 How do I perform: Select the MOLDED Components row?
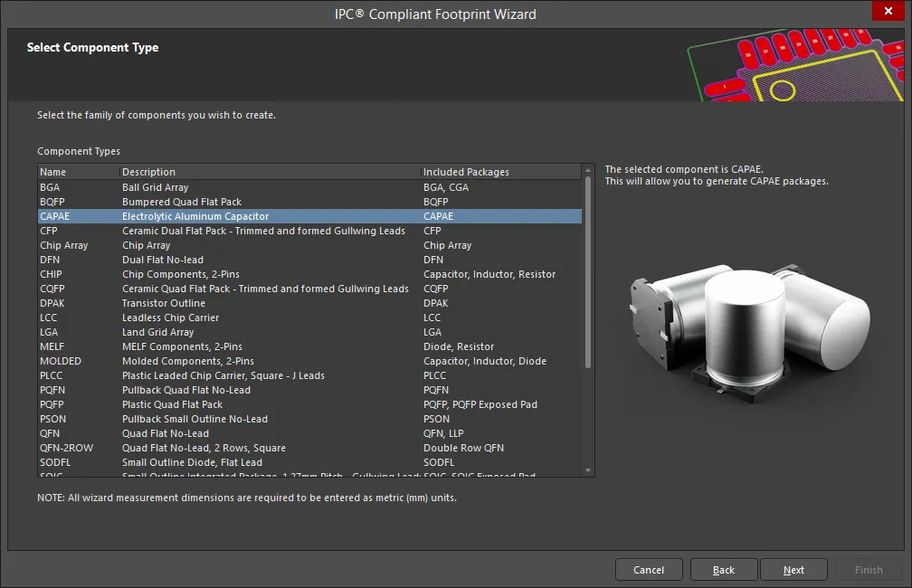310,361
